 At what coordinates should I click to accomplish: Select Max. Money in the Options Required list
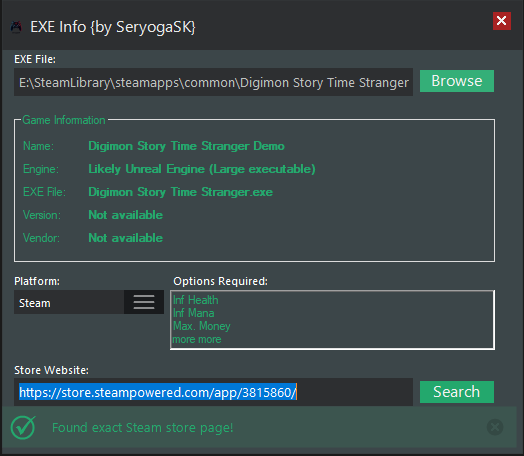pos(202,326)
